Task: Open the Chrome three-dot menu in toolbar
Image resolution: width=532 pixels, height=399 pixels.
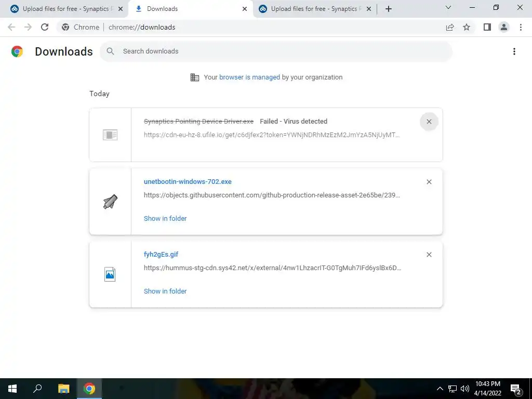Action: (521, 27)
